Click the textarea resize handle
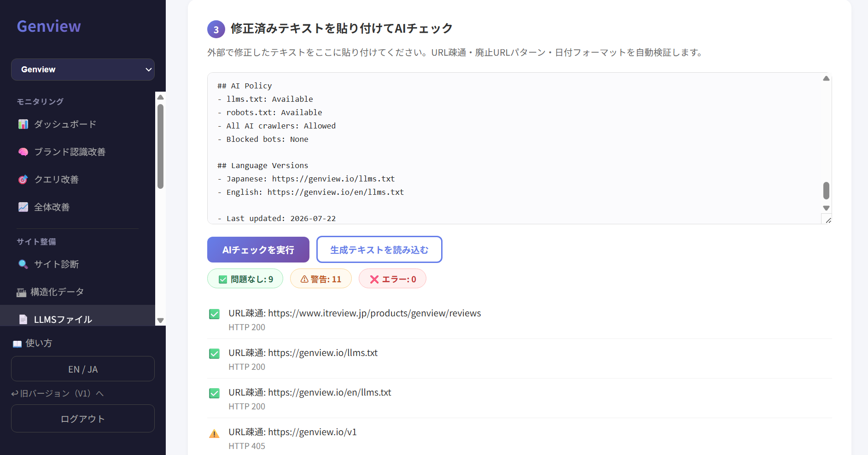This screenshot has height=455, width=868. [828, 220]
